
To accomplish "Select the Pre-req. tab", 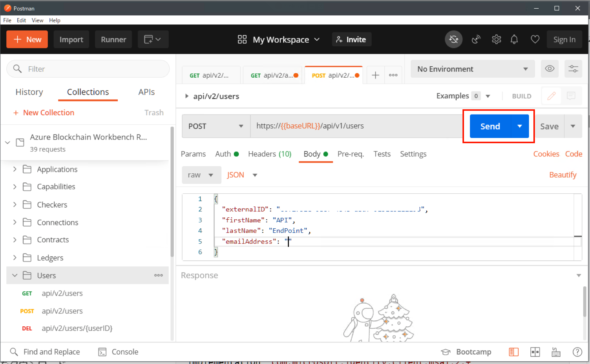I will [x=350, y=154].
